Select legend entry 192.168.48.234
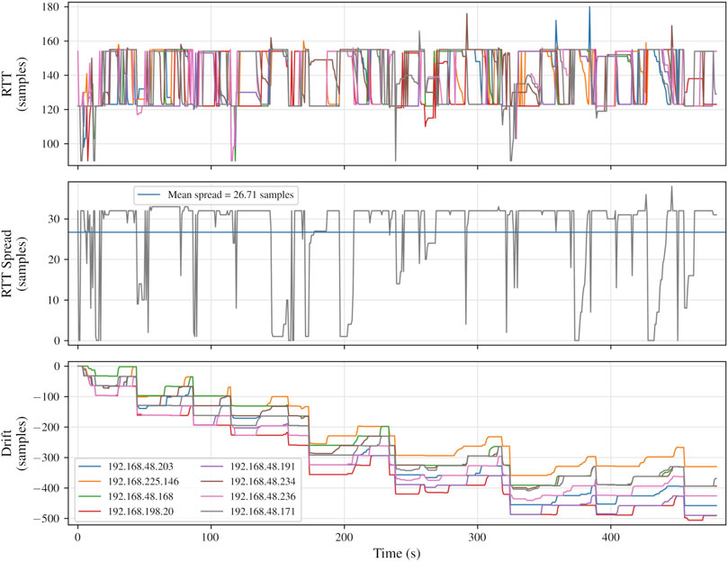The height and width of the screenshot is (562, 728). [263, 482]
